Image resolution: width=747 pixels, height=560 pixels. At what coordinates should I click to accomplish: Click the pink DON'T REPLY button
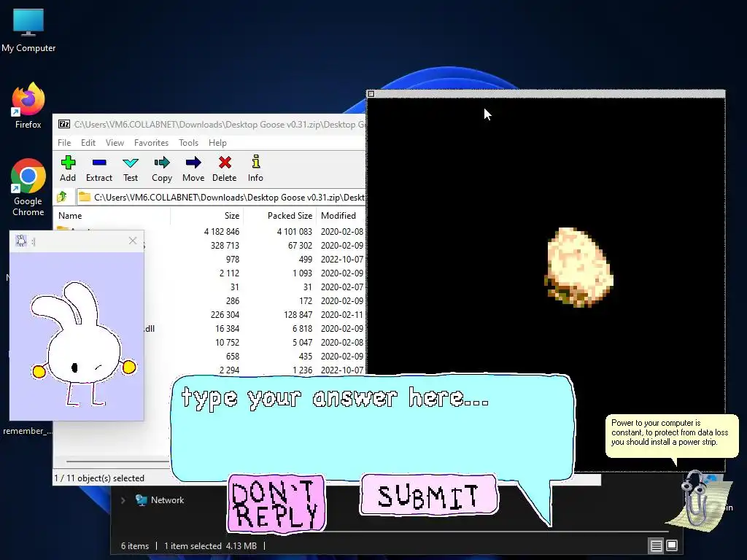(276, 503)
